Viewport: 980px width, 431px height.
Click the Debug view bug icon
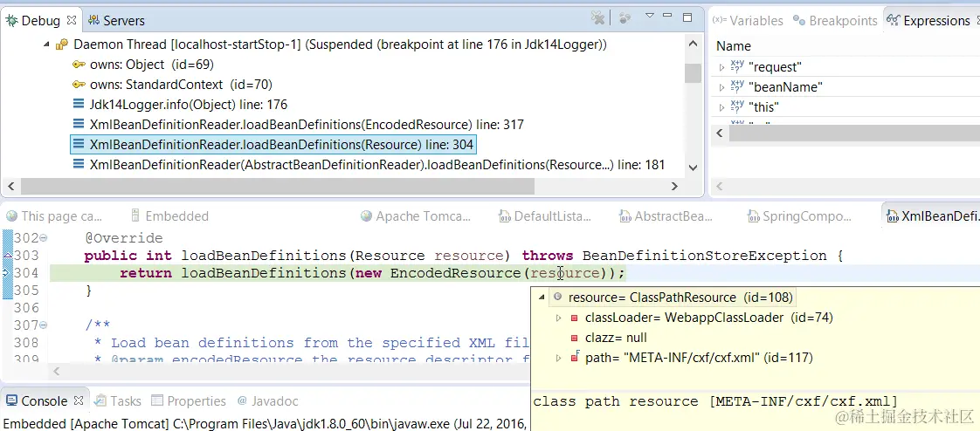(12, 20)
